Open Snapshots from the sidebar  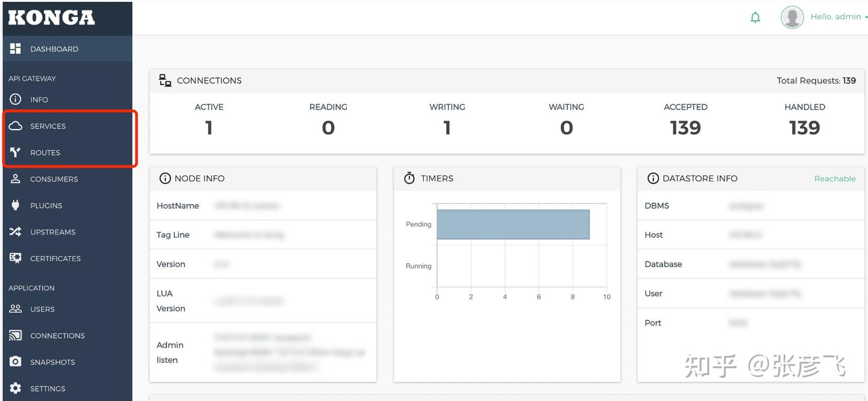click(52, 362)
